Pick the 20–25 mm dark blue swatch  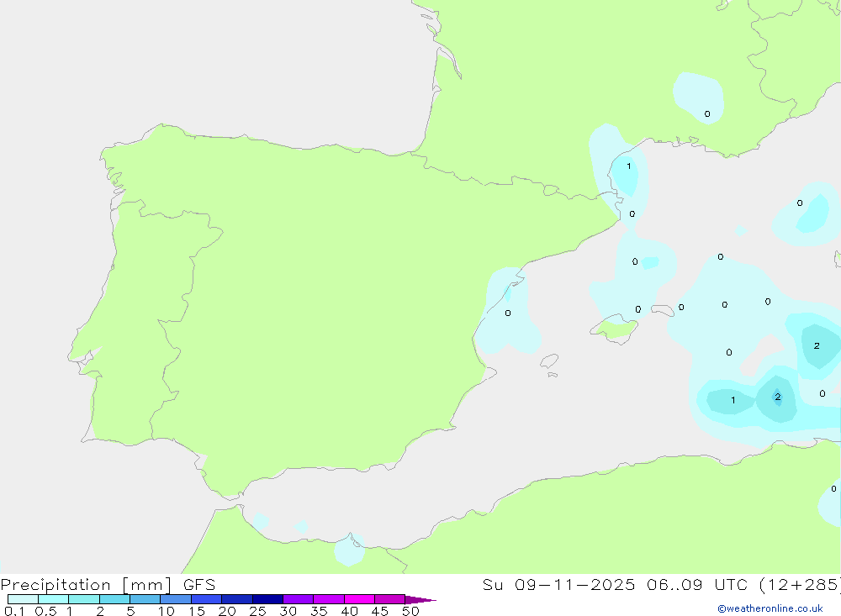pyautogui.click(x=236, y=599)
